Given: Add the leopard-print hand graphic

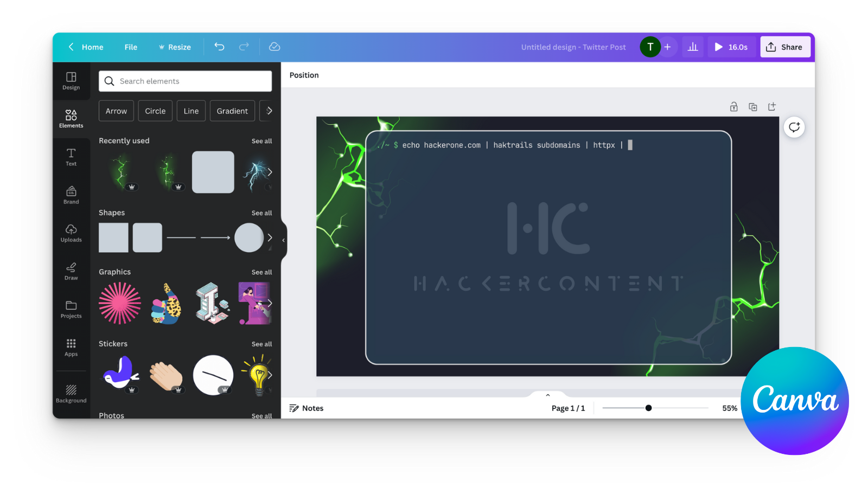Looking at the screenshot, I should tap(167, 304).
